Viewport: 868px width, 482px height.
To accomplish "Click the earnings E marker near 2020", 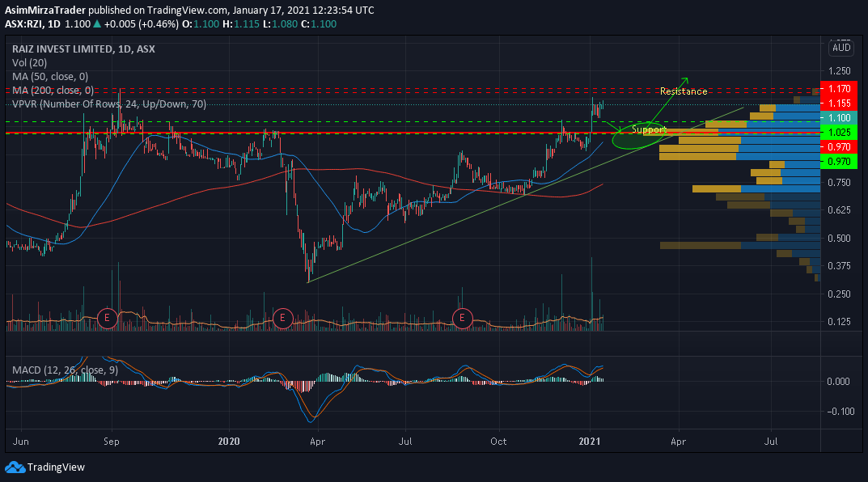I will tap(283, 318).
